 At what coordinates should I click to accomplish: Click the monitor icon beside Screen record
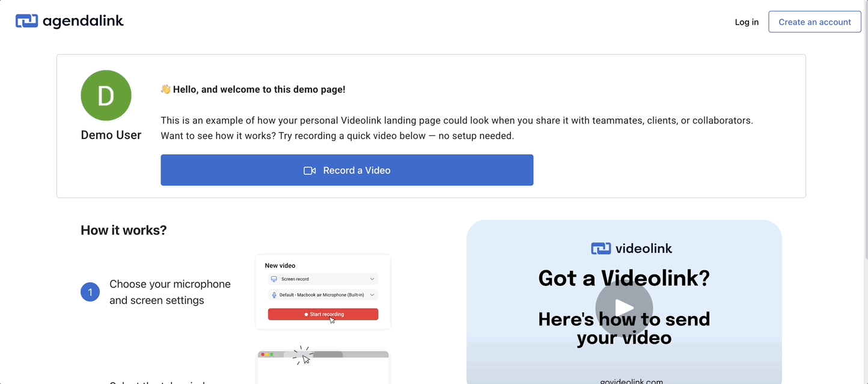point(274,279)
